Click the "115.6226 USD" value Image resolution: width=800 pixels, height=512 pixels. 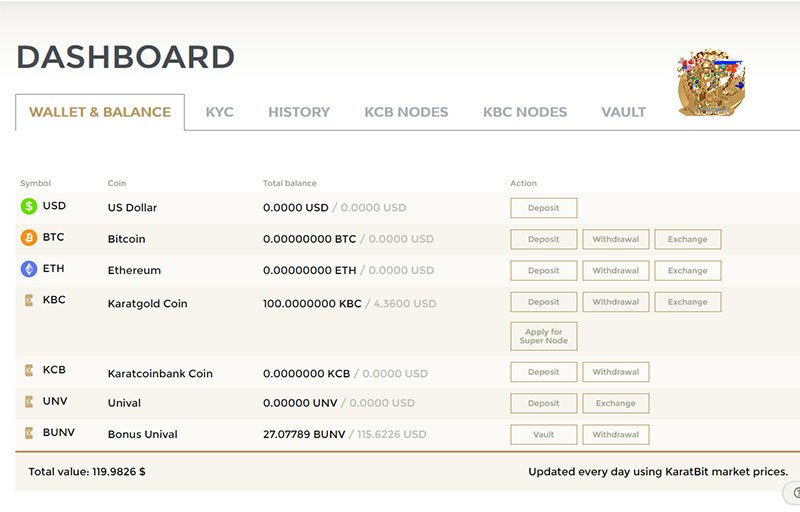[x=392, y=434]
